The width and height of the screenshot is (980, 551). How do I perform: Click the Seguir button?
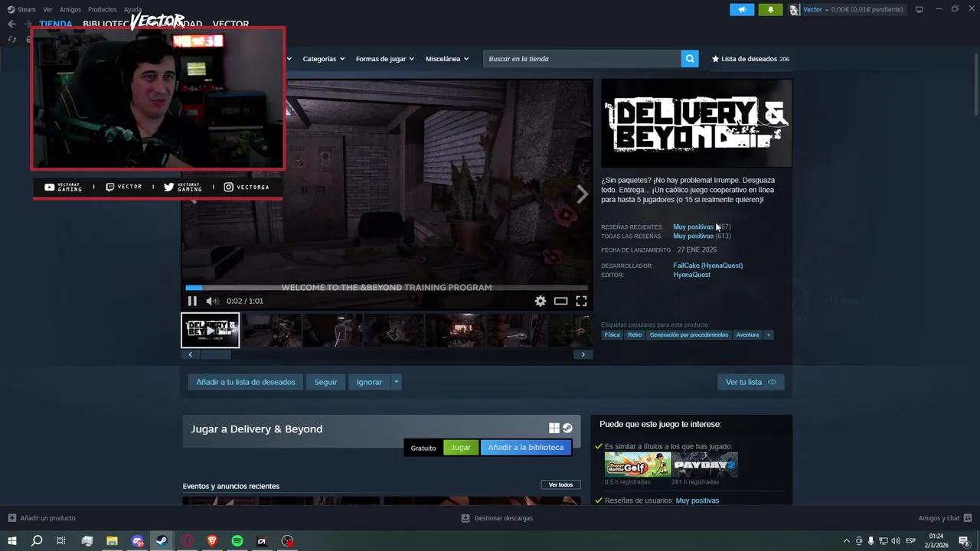point(325,382)
